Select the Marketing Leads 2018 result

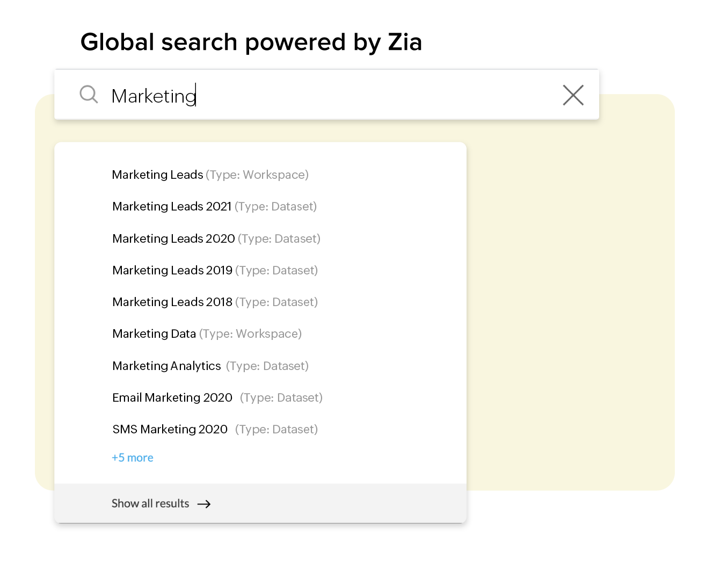[x=172, y=302]
